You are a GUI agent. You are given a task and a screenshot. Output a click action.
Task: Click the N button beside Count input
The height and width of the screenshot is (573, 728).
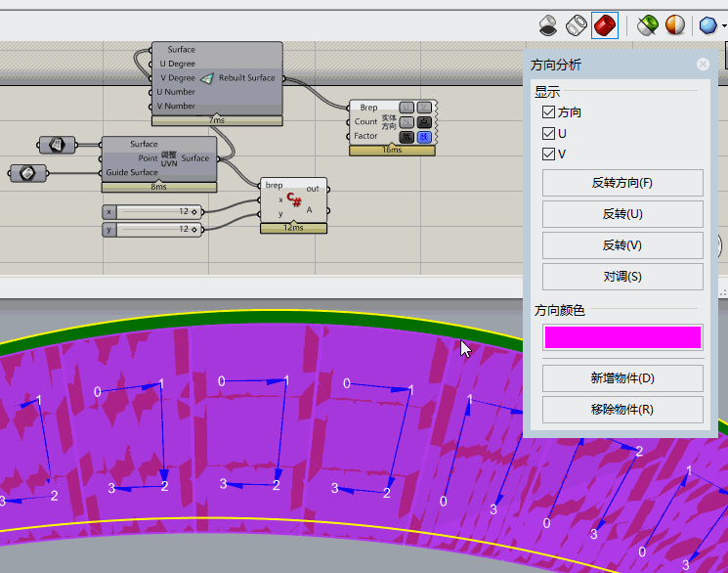tap(407, 122)
